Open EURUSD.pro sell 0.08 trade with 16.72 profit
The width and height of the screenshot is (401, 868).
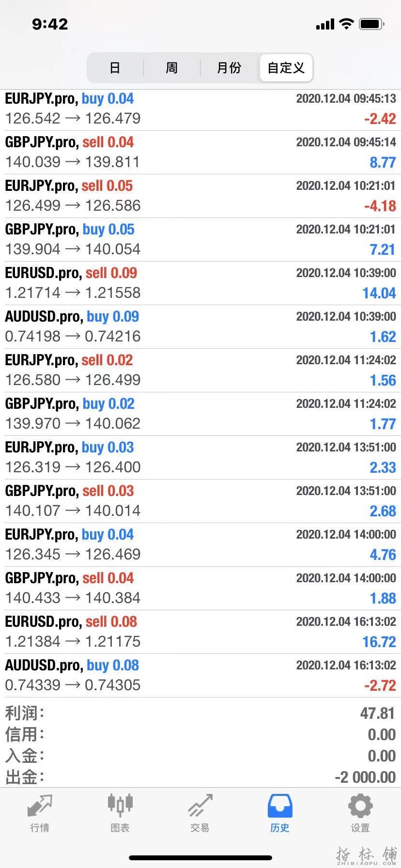pos(200,632)
